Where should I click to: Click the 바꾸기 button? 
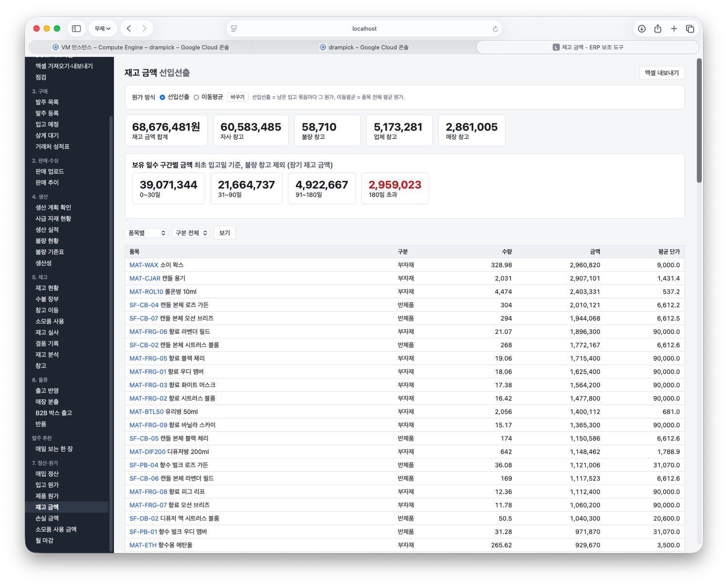tap(237, 98)
